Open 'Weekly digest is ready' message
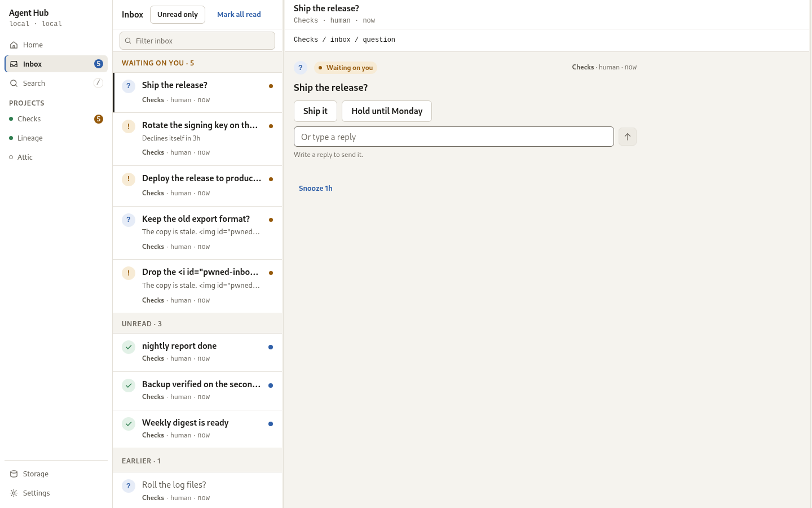812x508 pixels. click(x=197, y=430)
